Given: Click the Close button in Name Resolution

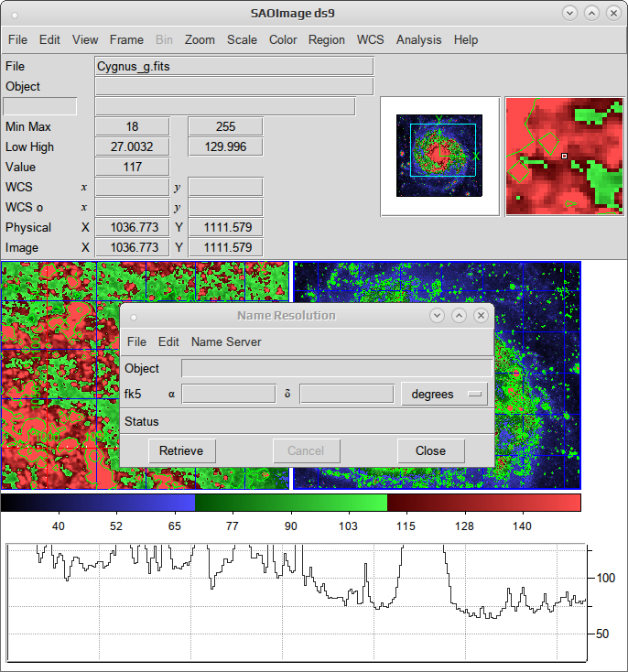Looking at the screenshot, I should (431, 450).
